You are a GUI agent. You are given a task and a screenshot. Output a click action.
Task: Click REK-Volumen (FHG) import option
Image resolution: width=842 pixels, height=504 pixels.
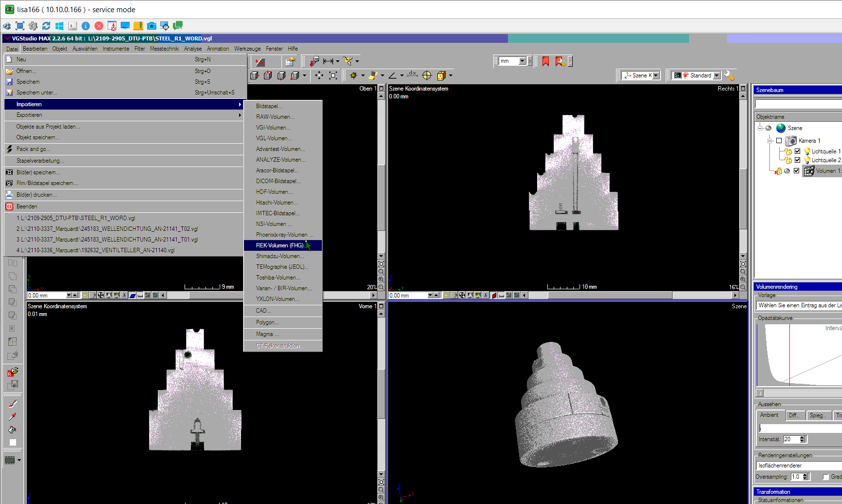click(x=282, y=245)
